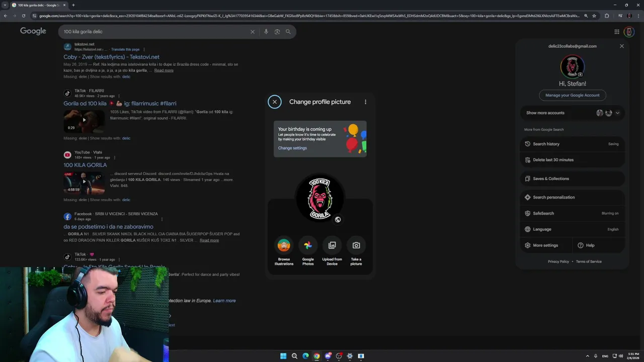This screenshot has width=644, height=362.
Task: Open SafeSearch settings
Action: pos(573,213)
